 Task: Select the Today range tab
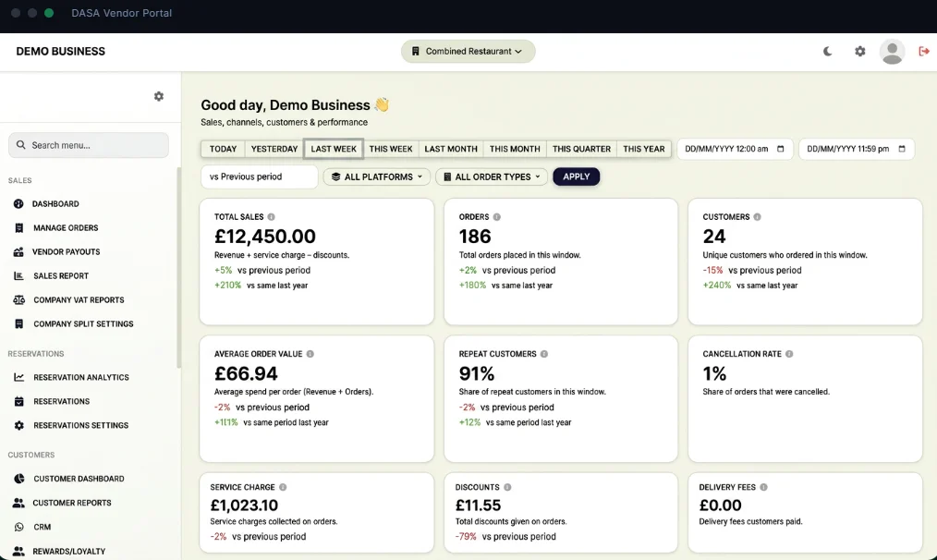(x=223, y=149)
